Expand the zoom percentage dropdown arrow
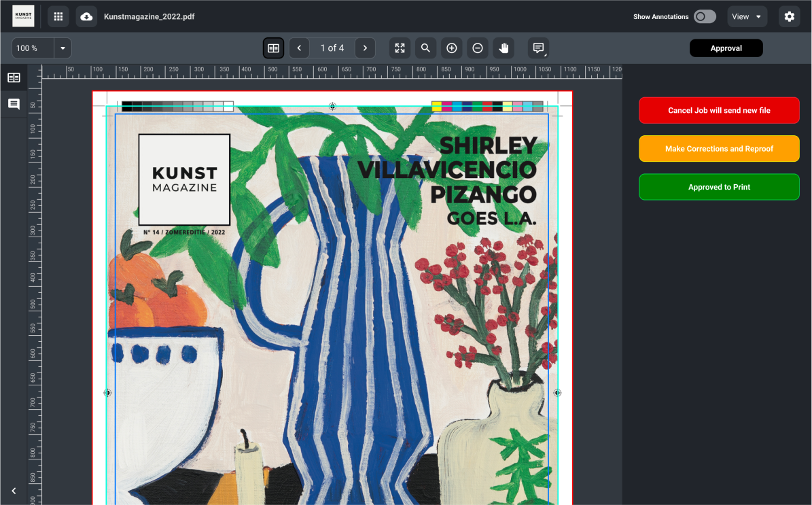 63,48
